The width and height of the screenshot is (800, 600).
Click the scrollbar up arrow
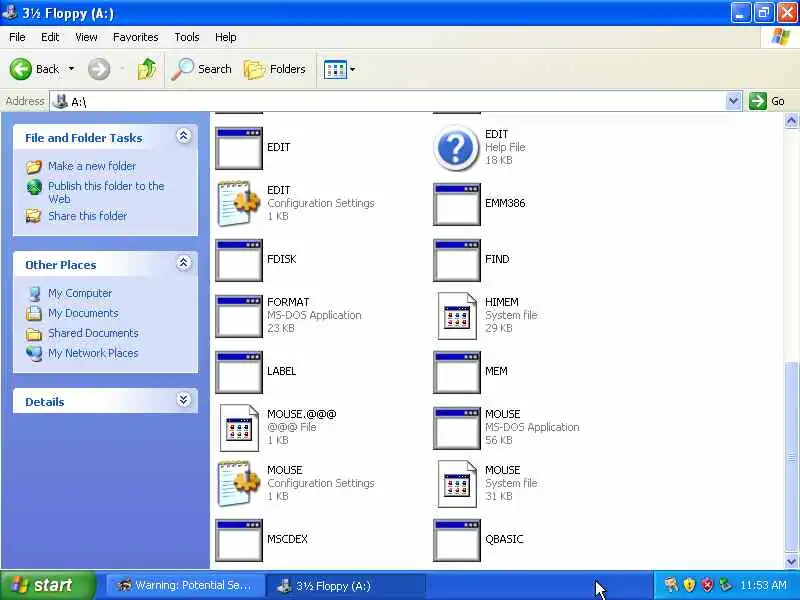(791, 121)
